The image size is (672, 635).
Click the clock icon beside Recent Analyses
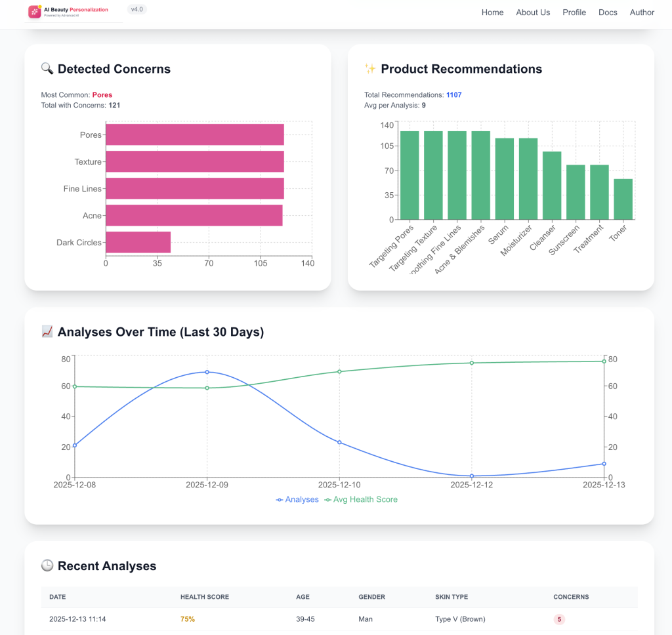(x=47, y=565)
